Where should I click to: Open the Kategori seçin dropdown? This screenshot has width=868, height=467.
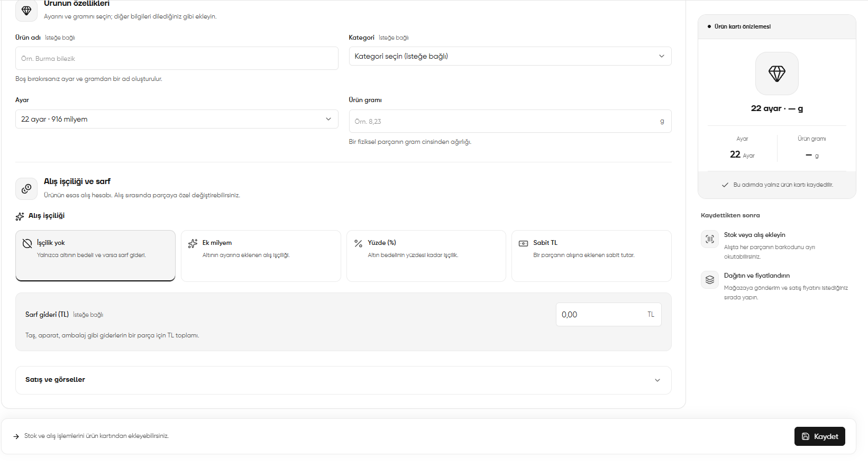[x=510, y=56]
